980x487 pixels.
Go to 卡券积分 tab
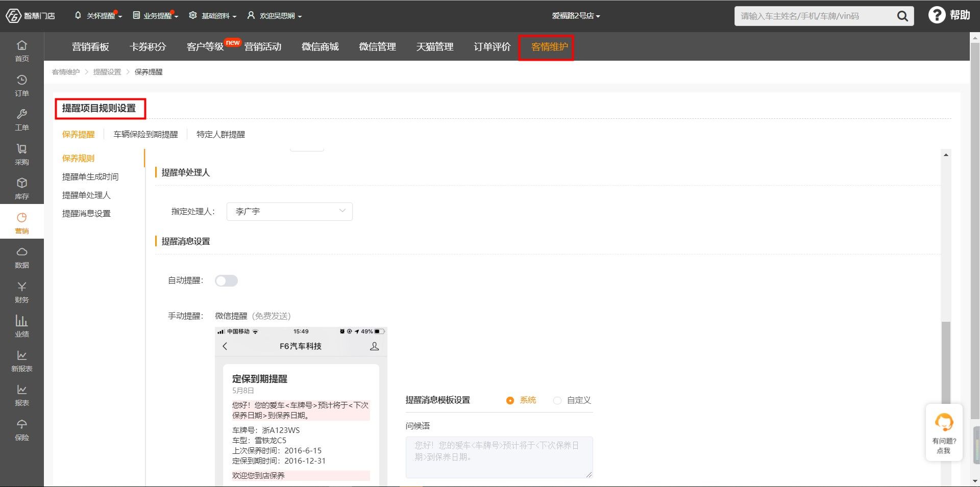148,47
